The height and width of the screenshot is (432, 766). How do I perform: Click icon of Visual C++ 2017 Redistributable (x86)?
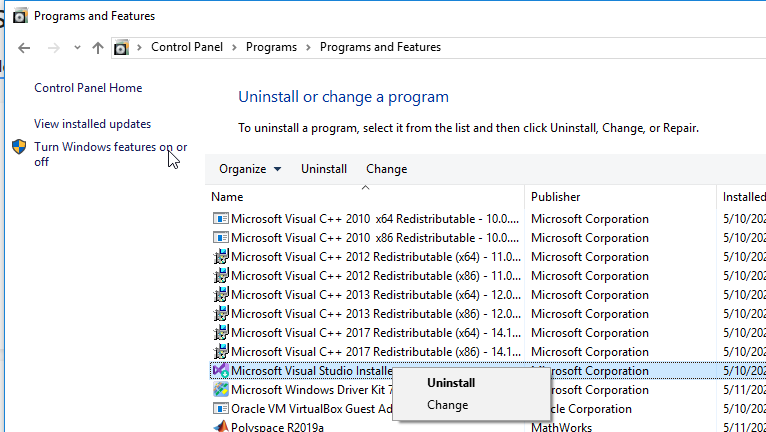221,352
